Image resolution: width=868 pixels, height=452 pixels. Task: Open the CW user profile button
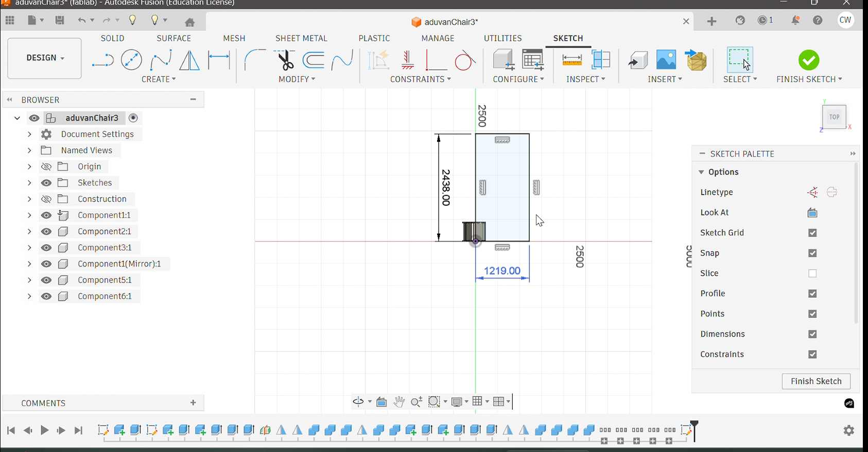pyautogui.click(x=846, y=20)
